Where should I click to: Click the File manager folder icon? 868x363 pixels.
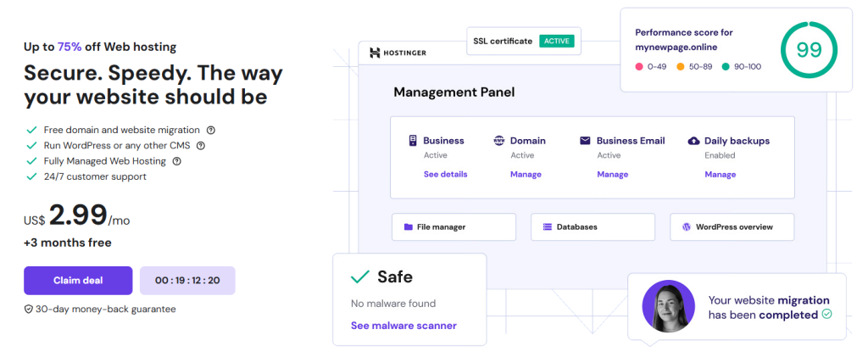click(409, 226)
